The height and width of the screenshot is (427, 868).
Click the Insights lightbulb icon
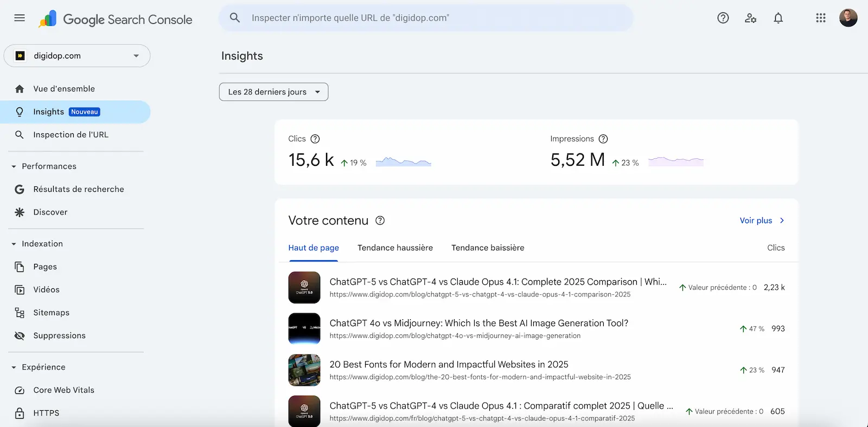20,112
